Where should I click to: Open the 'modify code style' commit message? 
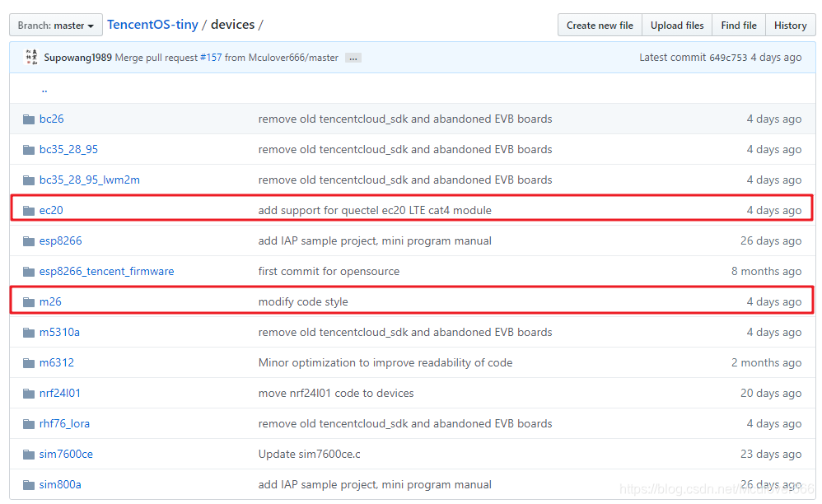[303, 301]
